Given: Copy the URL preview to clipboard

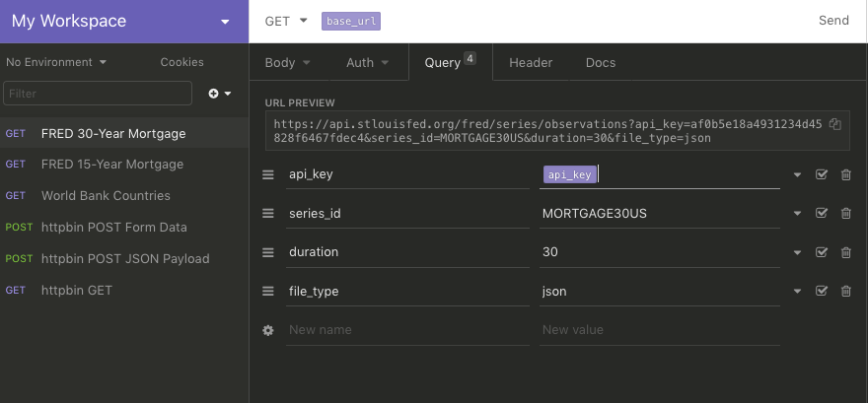Looking at the screenshot, I should 835,124.
